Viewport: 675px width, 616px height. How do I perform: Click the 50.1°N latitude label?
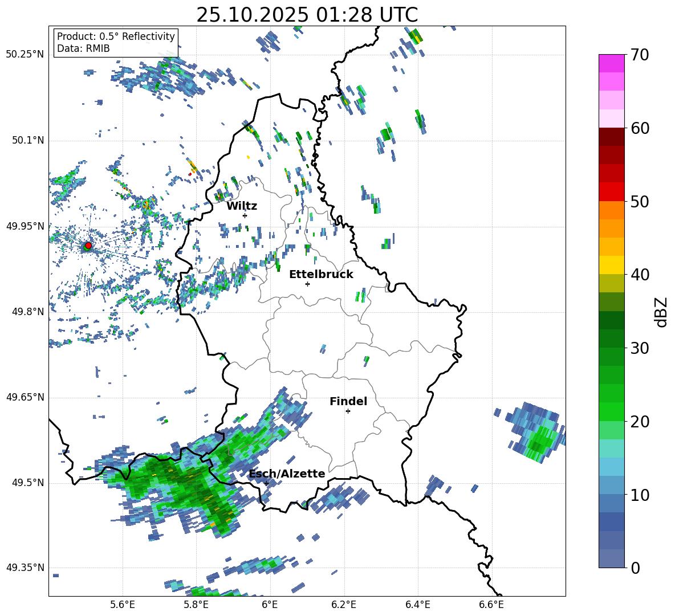click(x=27, y=140)
